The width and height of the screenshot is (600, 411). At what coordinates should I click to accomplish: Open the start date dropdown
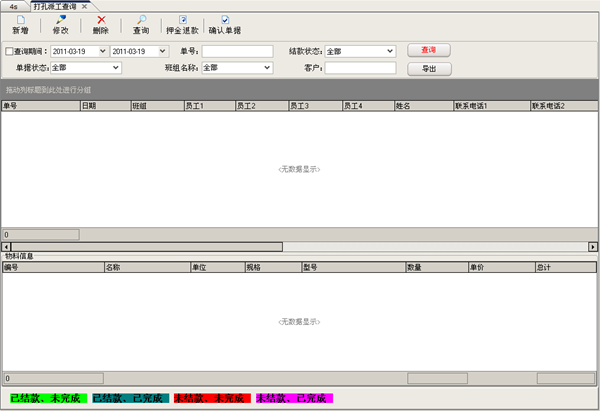pyautogui.click(x=102, y=51)
